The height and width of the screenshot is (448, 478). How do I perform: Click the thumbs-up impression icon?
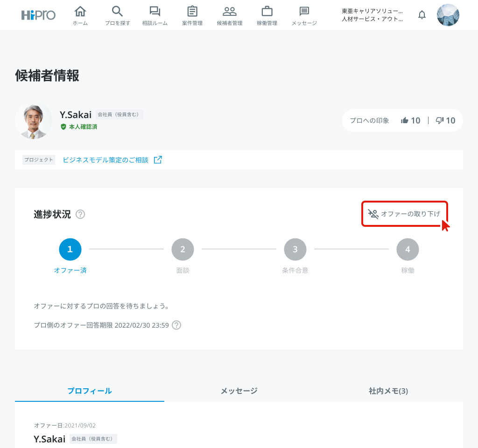(x=405, y=120)
